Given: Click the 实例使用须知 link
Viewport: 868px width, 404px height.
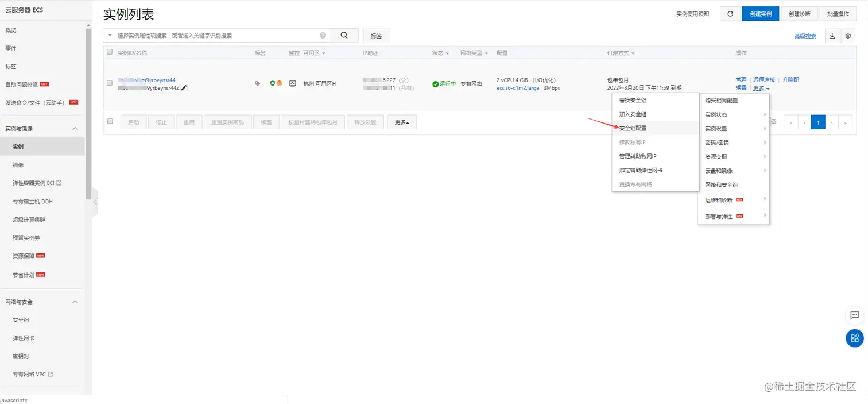Looking at the screenshot, I should 692,14.
